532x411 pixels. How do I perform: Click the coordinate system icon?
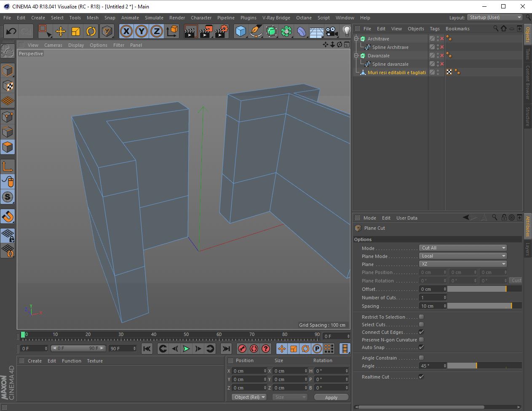pos(172,31)
